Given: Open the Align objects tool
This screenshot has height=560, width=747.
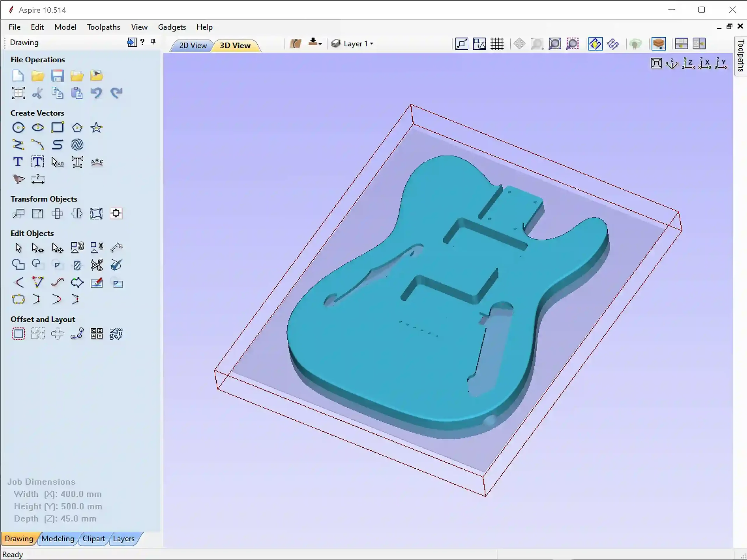Looking at the screenshot, I should [116, 213].
